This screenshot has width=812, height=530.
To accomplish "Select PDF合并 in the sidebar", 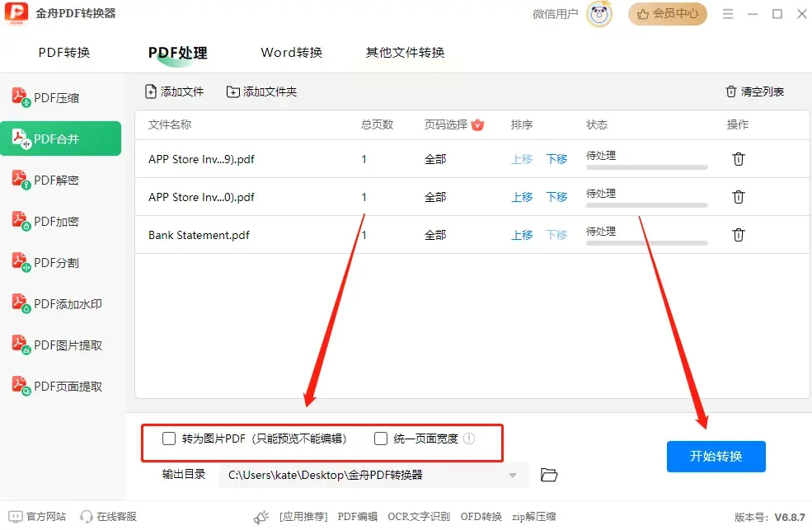I will tap(60, 138).
